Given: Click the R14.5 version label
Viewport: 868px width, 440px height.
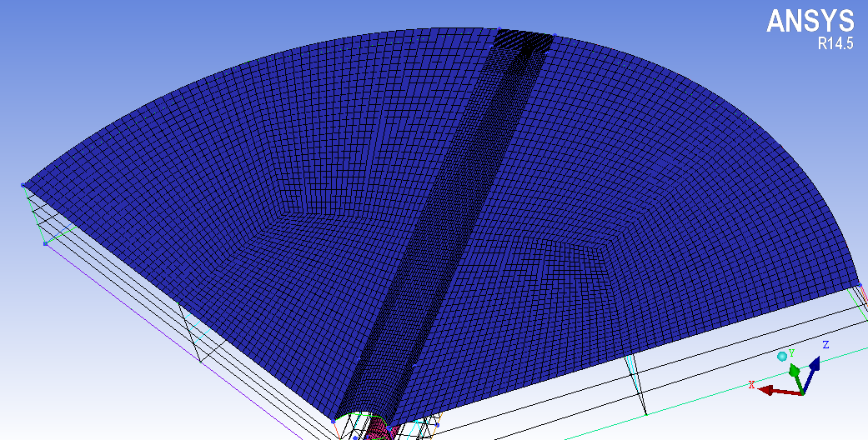Looking at the screenshot, I should [835, 45].
